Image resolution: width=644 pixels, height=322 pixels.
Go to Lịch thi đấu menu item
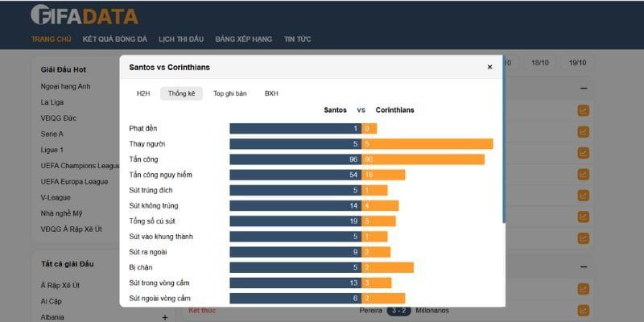181,39
